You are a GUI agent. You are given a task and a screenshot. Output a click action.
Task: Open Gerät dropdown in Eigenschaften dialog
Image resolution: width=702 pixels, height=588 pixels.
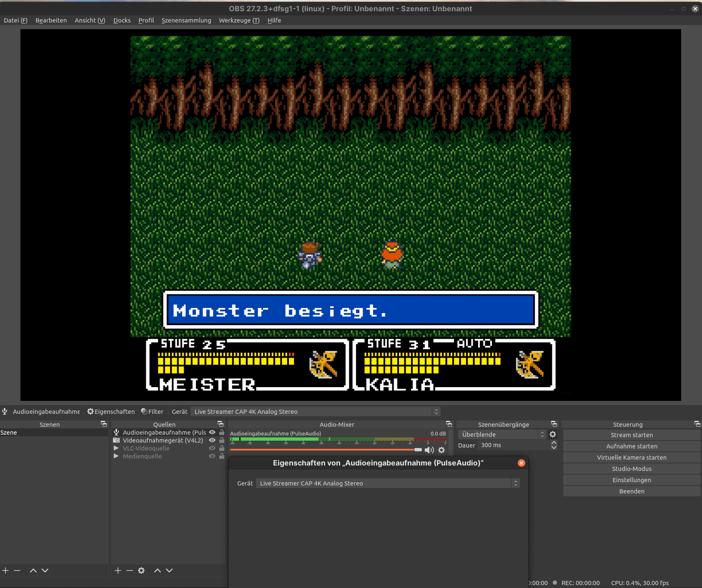coord(388,483)
